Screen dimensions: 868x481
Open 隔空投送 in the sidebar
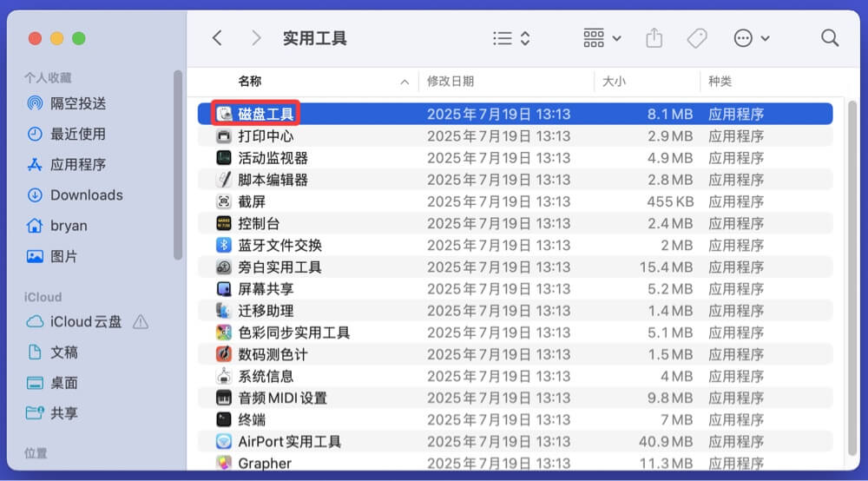[x=78, y=103]
